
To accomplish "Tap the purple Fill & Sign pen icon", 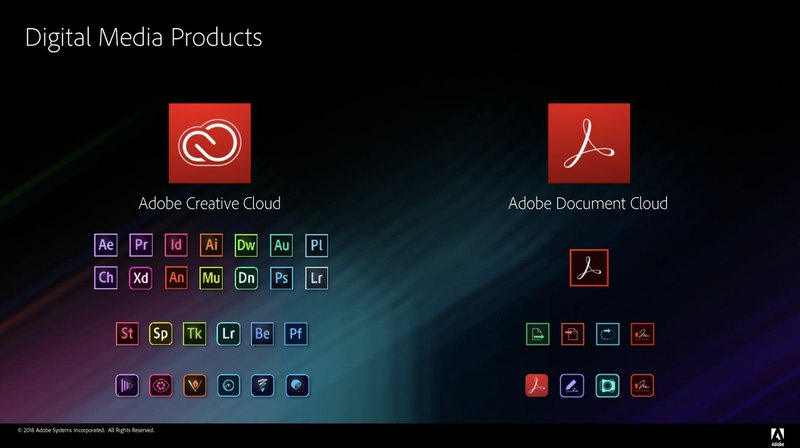I will coord(572,385).
